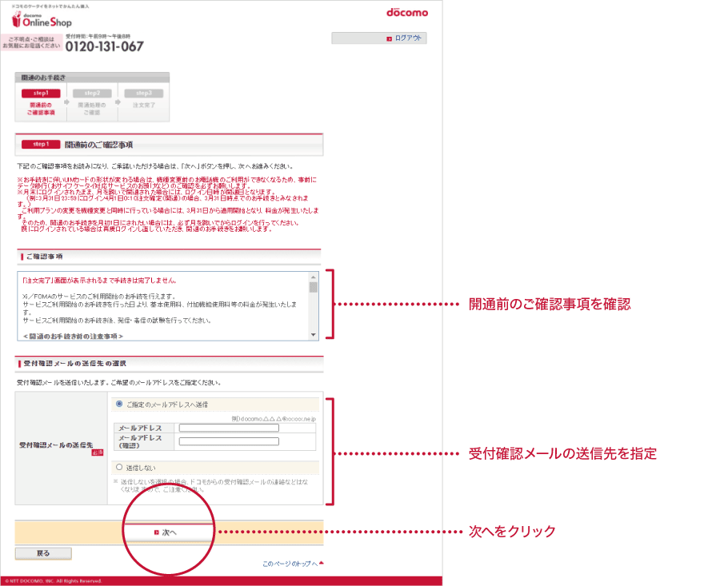The image size is (728, 586).
Task: Click the phone number 0120-131-067
Action: coord(105,46)
